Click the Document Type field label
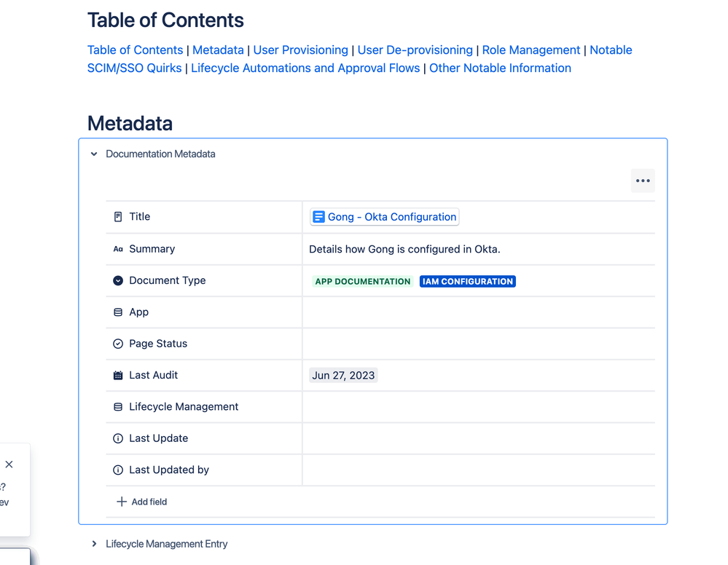The height and width of the screenshot is (565, 728). (x=167, y=280)
